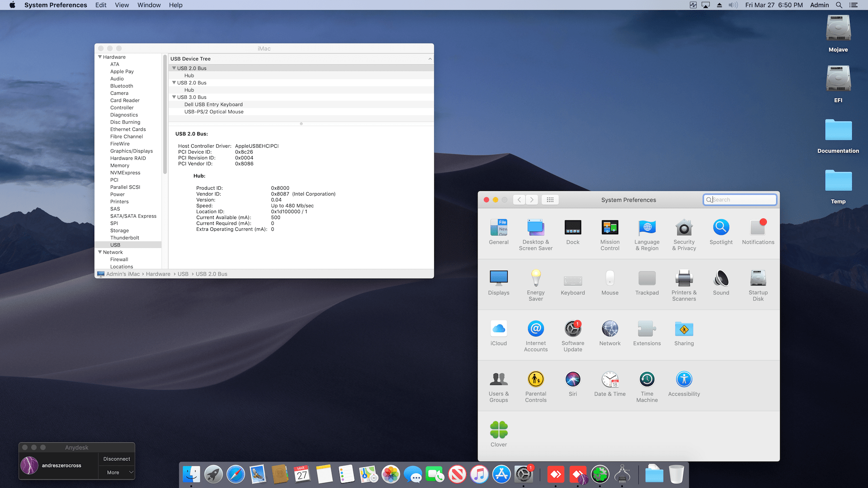
Task: Collapse the Network section in sidebar
Action: point(100,252)
